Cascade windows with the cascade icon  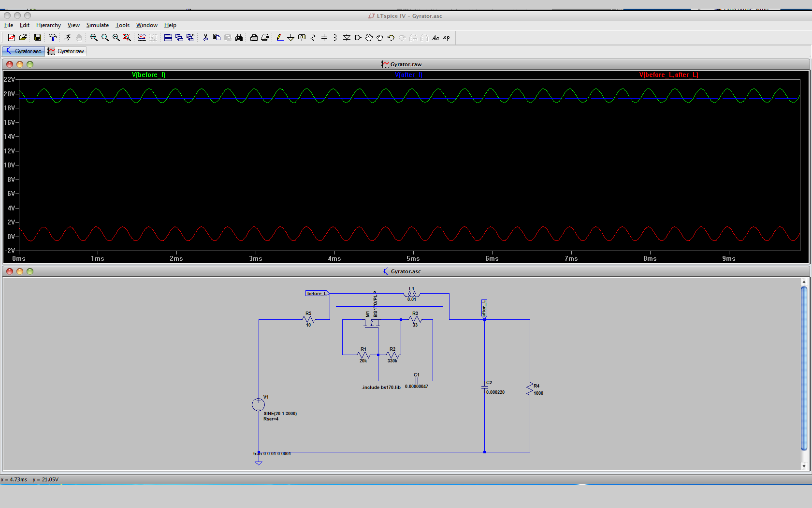pyautogui.click(x=179, y=38)
